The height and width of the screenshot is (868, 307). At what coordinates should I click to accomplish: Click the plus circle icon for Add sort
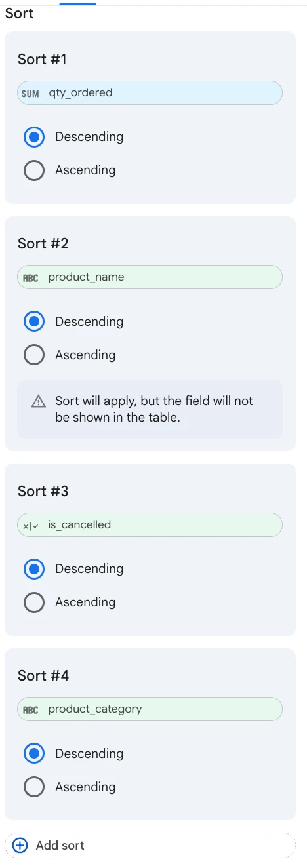[x=20, y=846]
